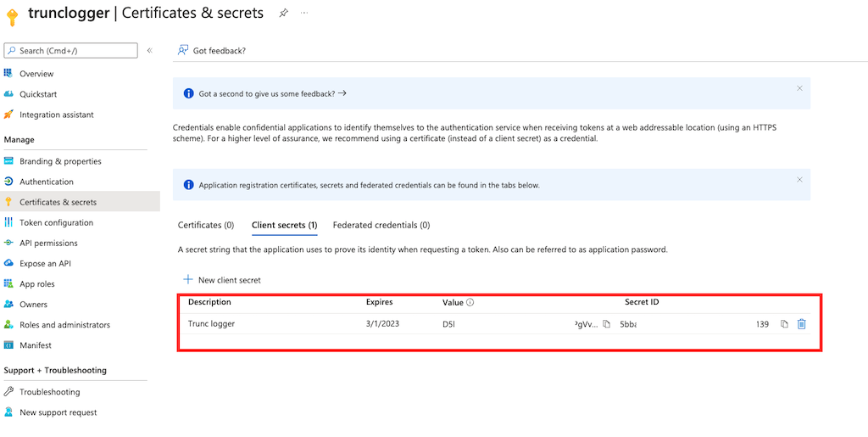Image resolution: width=868 pixels, height=437 pixels.
Task: Click the Manifest icon in sidebar
Action: [x=8, y=345]
